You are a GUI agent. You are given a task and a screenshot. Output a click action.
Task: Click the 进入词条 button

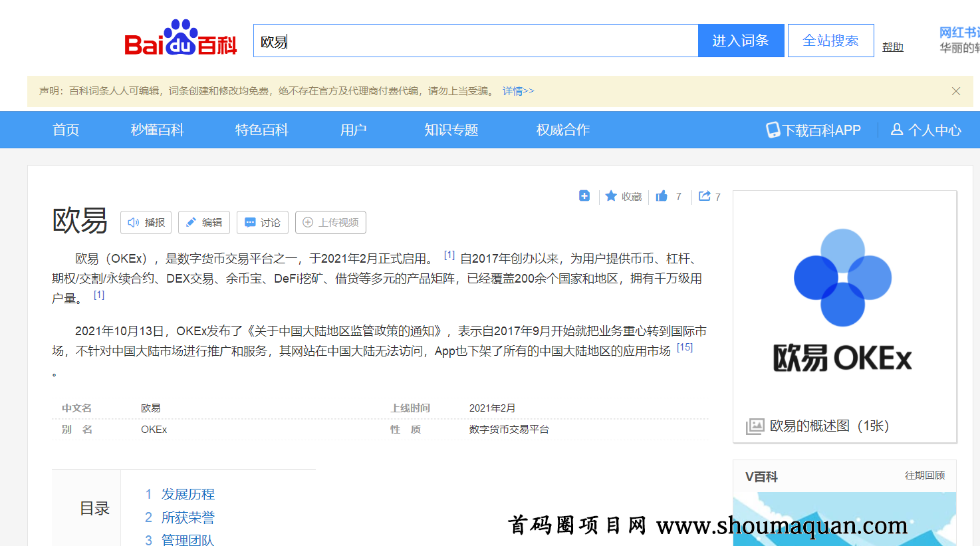pos(741,41)
